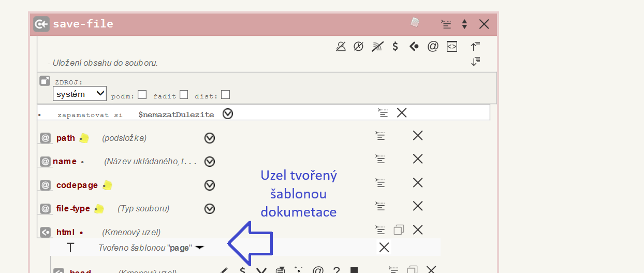Click the html root node label
Screen dimensions: 644x273
coord(66,232)
